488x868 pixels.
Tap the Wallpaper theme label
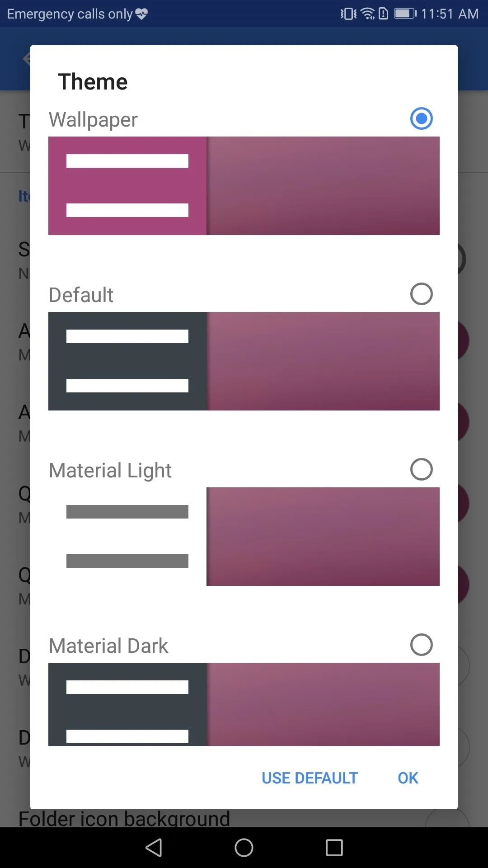click(93, 120)
